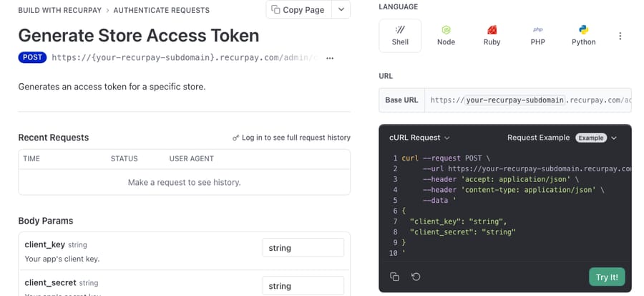This screenshot has width=644, height=296.
Task: Open the Copy Page dropdown arrow
Action: coord(341,10)
